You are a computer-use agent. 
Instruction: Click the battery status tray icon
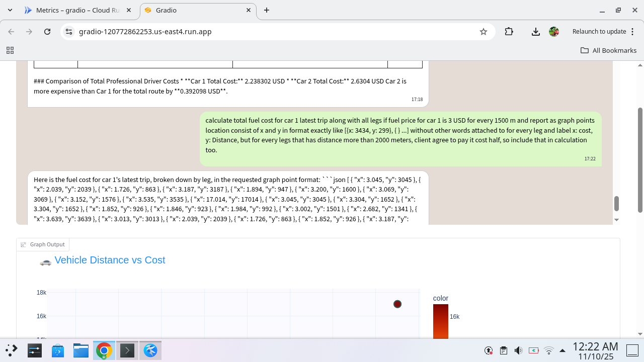tap(534, 350)
